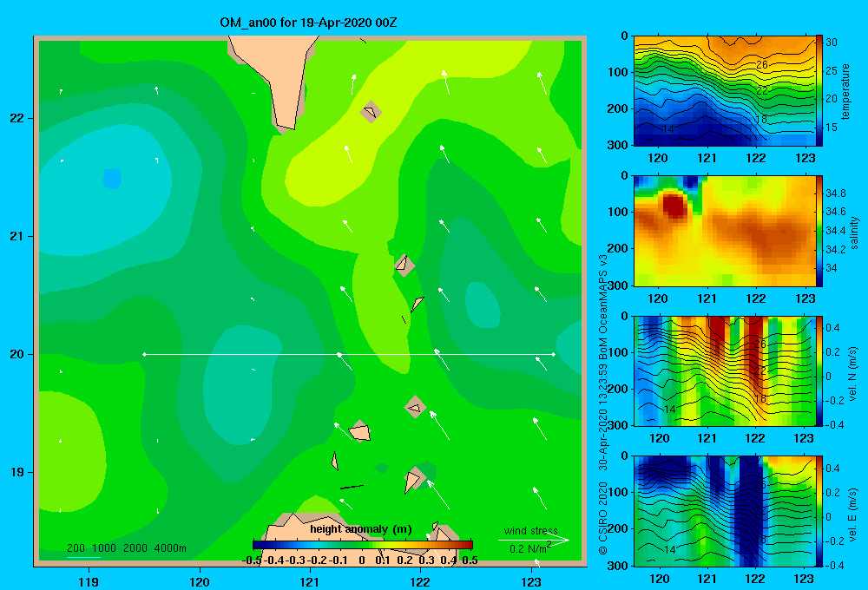Click latitude label 22 on main map axis
868x590 pixels.
pos(17,119)
